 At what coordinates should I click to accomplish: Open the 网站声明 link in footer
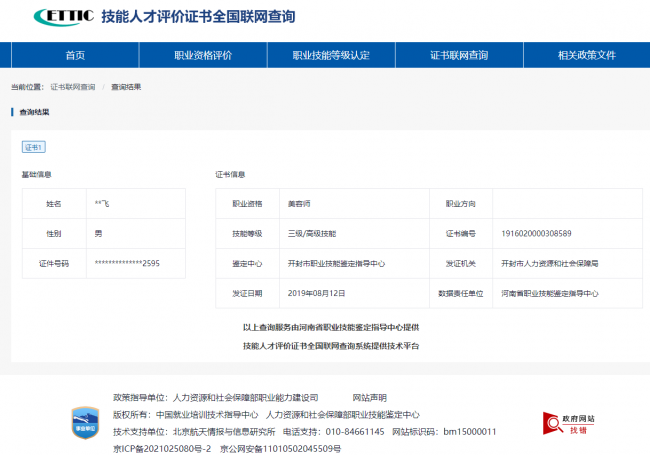369,397
